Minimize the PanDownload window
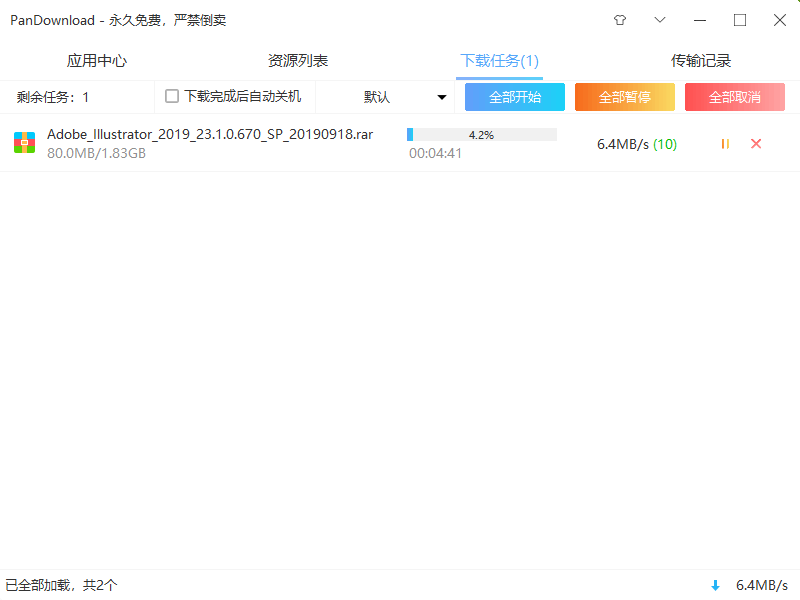Image resolution: width=800 pixels, height=600 pixels. coord(700,20)
